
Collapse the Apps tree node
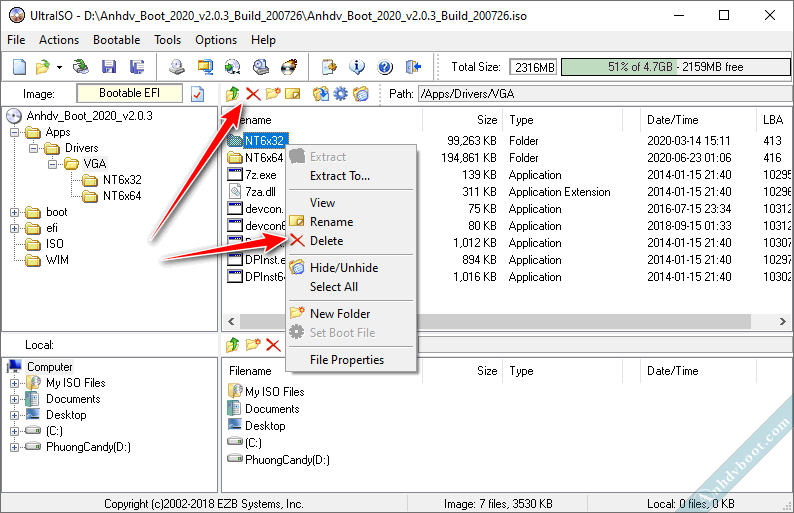pos(15,133)
